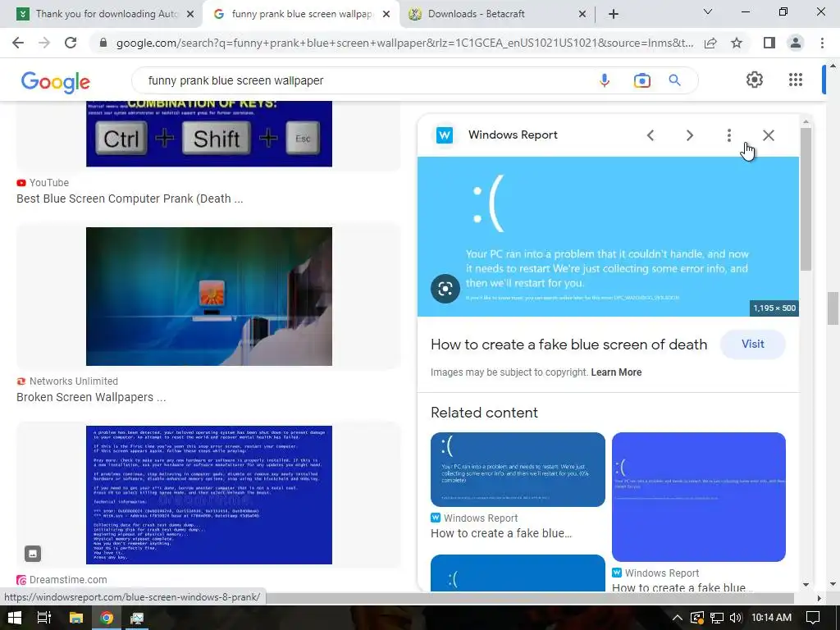Open the tall purple-blue related thumbnail
840x630 pixels.
tap(699, 497)
